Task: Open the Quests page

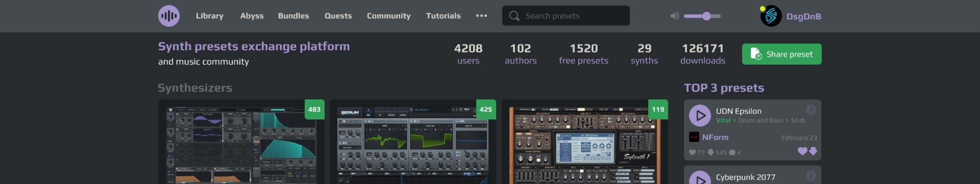Action: pos(338,16)
